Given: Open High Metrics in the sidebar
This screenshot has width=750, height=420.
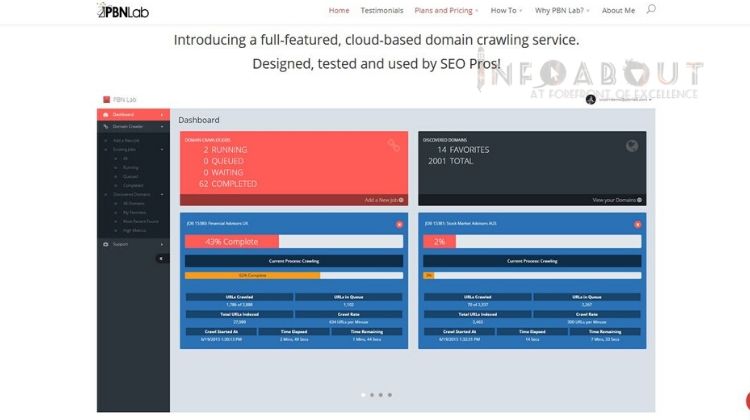Looking at the screenshot, I should (x=134, y=231).
